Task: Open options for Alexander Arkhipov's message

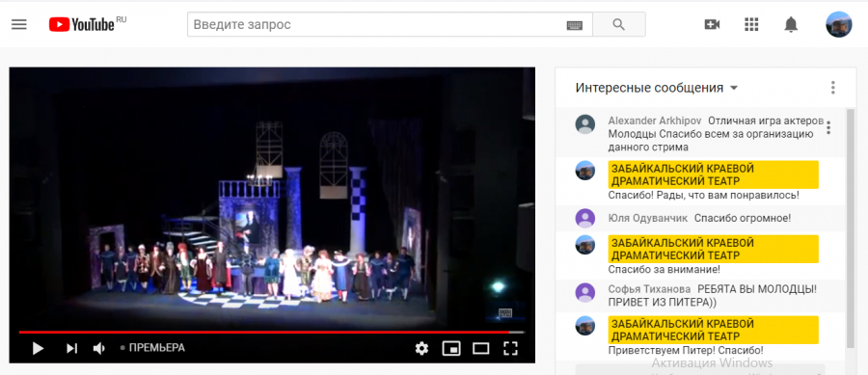Action: click(828, 128)
